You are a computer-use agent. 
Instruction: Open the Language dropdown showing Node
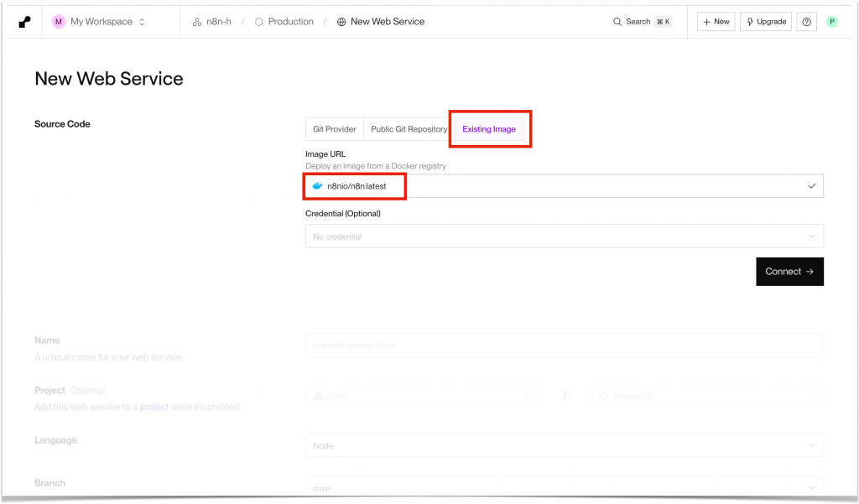click(x=565, y=445)
